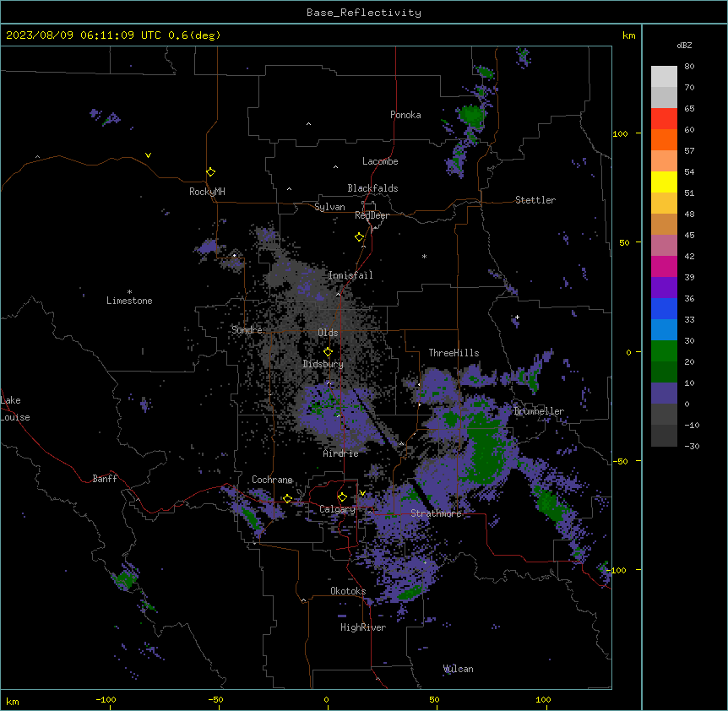The width and height of the screenshot is (728, 711).
Task: Click the dBZ legend heading
Action: coord(684,45)
